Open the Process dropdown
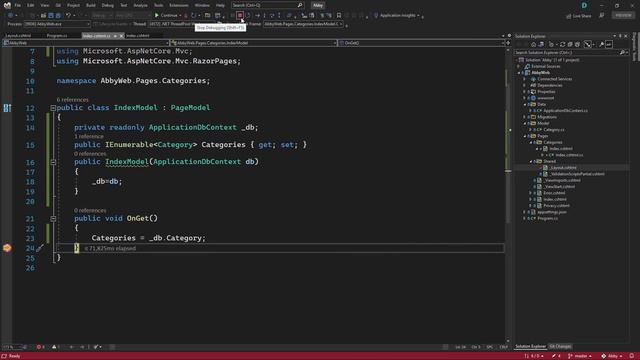640x360 pixels. click(57, 24)
